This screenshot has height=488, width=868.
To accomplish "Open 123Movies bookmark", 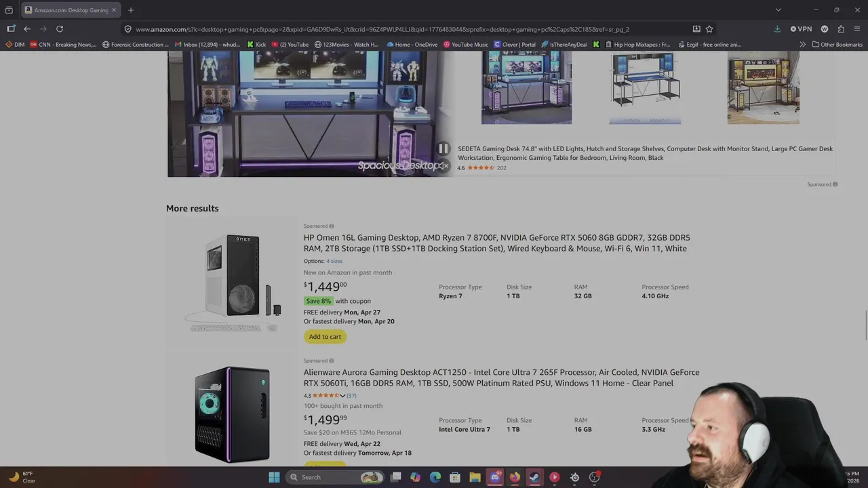I will point(347,45).
